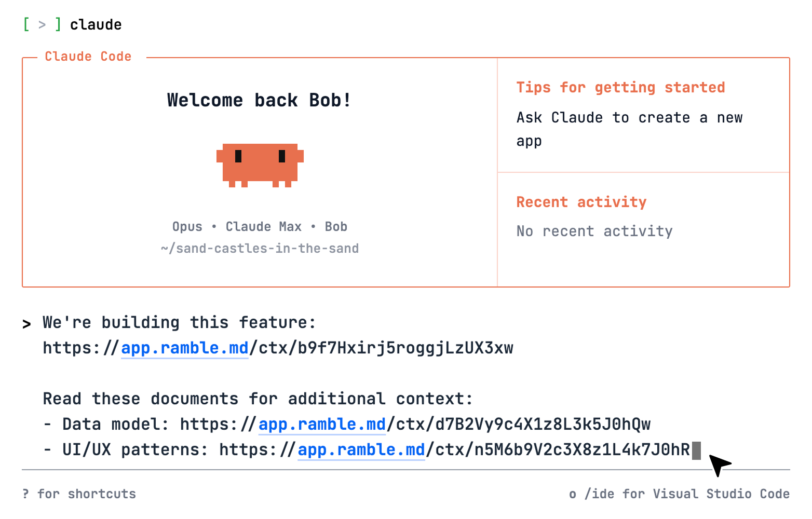This screenshot has width=812, height=519.
Task: Open the Data model app.ramble.md link
Action: pos(322,424)
